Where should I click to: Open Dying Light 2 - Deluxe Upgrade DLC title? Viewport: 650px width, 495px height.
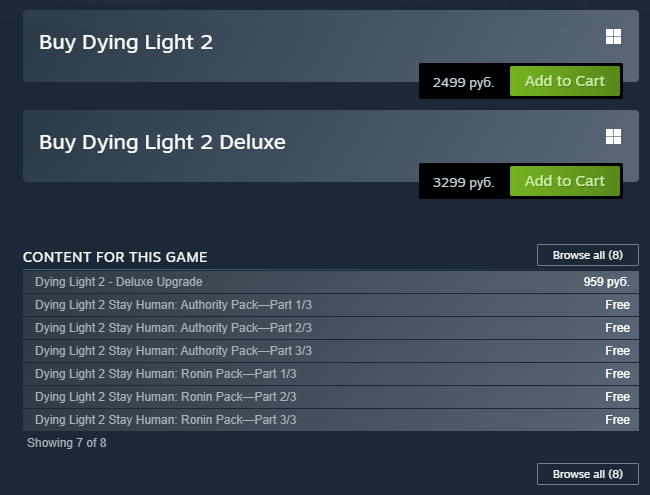[118, 282]
